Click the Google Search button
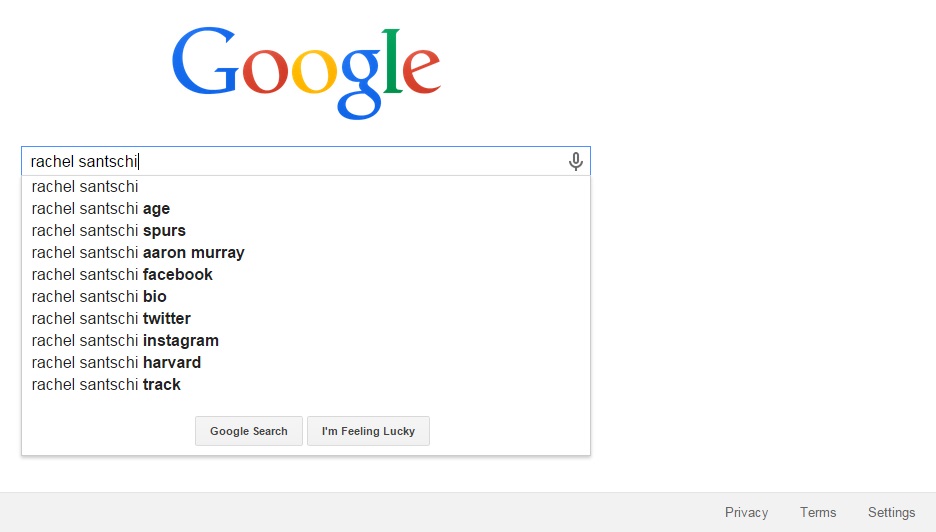Viewport: 936px width, 532px height. click(249, 431)
